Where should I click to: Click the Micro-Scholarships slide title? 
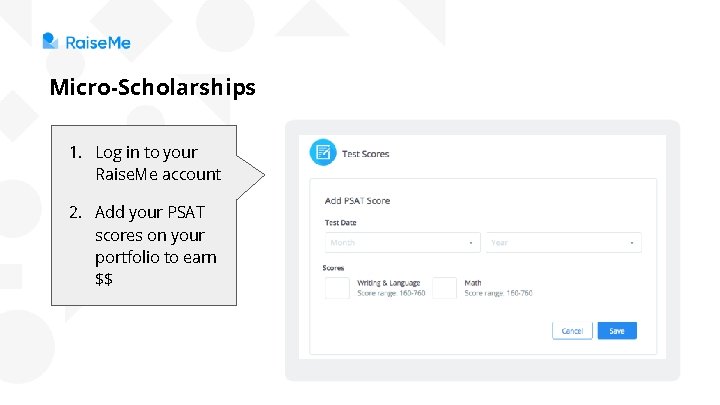click(x=152, y=88)
